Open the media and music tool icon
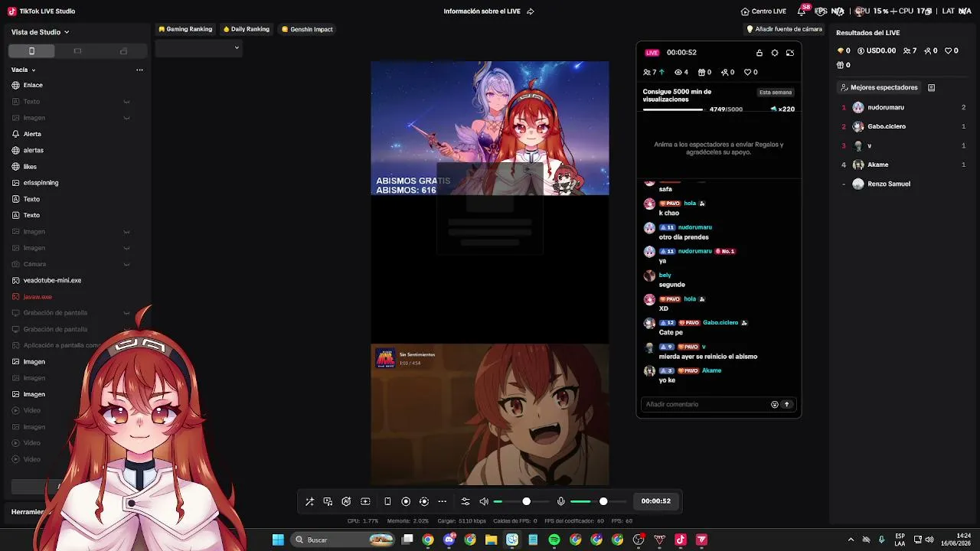Screen dimensions: 980x551 [328, 501]
